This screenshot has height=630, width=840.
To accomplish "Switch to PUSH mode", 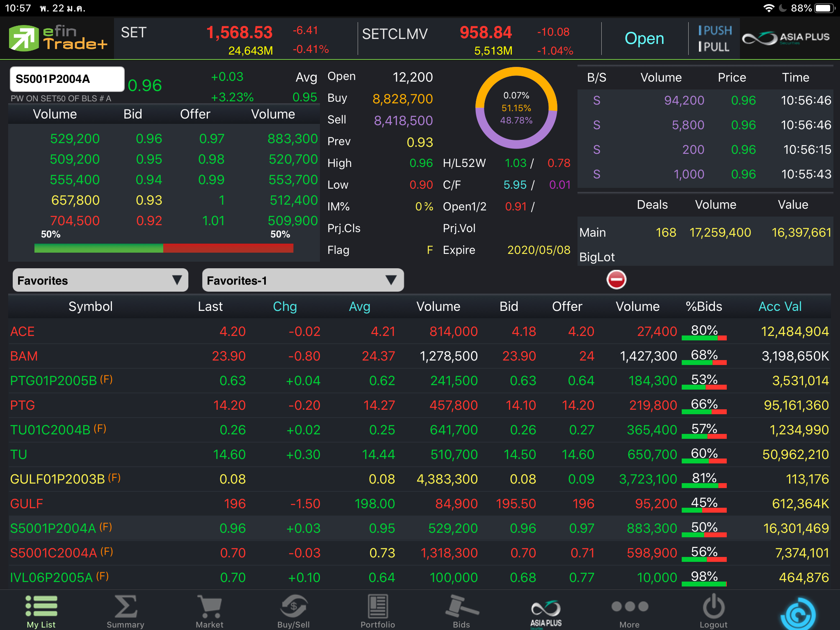I will point(715,31).
